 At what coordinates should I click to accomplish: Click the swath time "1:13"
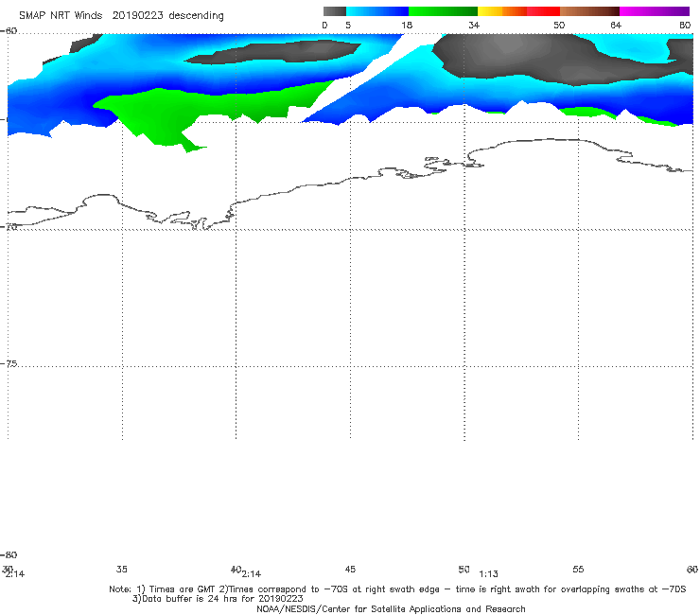pyautogui.click(x=488, y=574)
